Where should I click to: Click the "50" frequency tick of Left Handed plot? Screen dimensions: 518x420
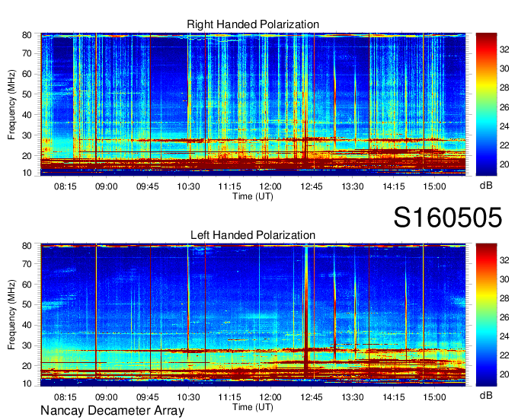(27, 304)
